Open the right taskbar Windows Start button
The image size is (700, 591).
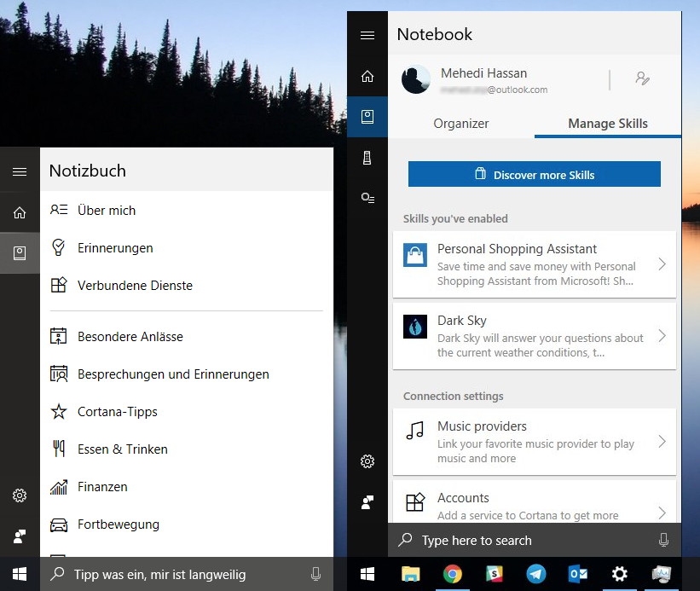(x=367, y=574)
